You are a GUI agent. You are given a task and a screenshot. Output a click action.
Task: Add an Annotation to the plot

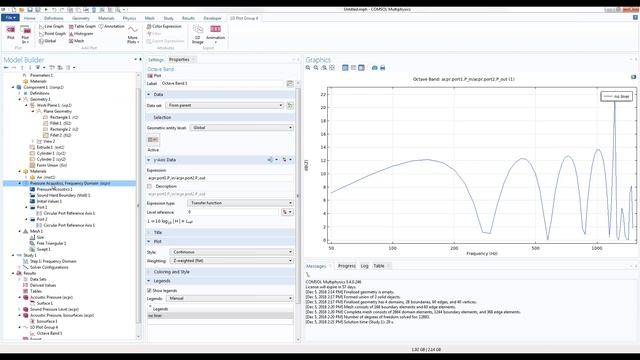click(111, 26)
